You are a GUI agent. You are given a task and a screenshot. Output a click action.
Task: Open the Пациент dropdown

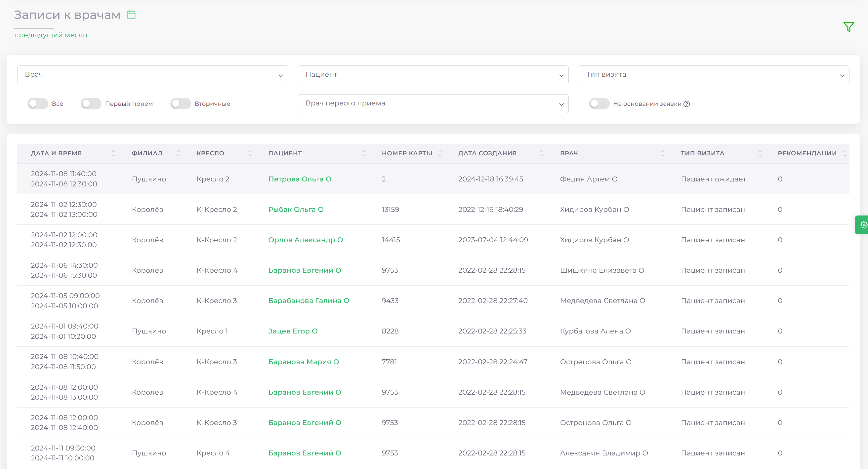[x=433, y=75]
